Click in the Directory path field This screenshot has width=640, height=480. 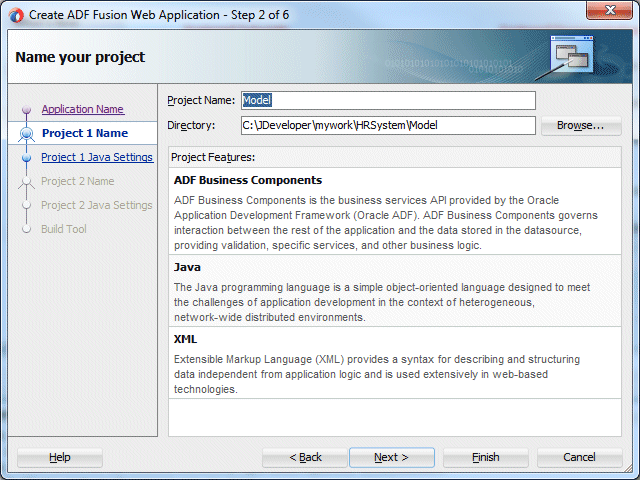tap(388, 125)
